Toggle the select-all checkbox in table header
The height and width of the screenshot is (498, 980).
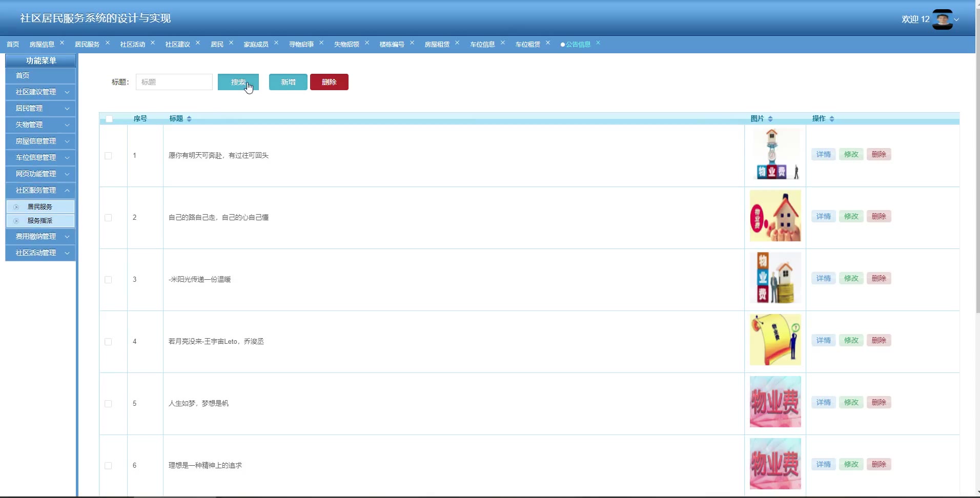point(109,119)
